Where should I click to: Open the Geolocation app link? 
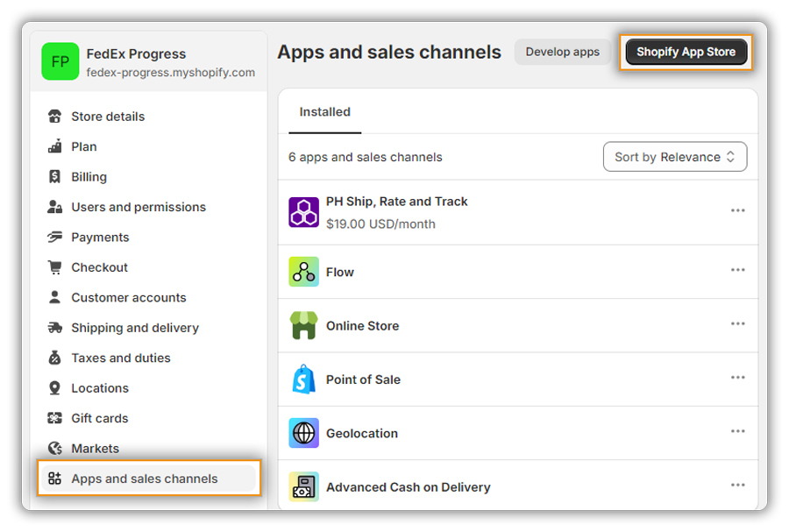pyautogui.click(x=362, y=434)
